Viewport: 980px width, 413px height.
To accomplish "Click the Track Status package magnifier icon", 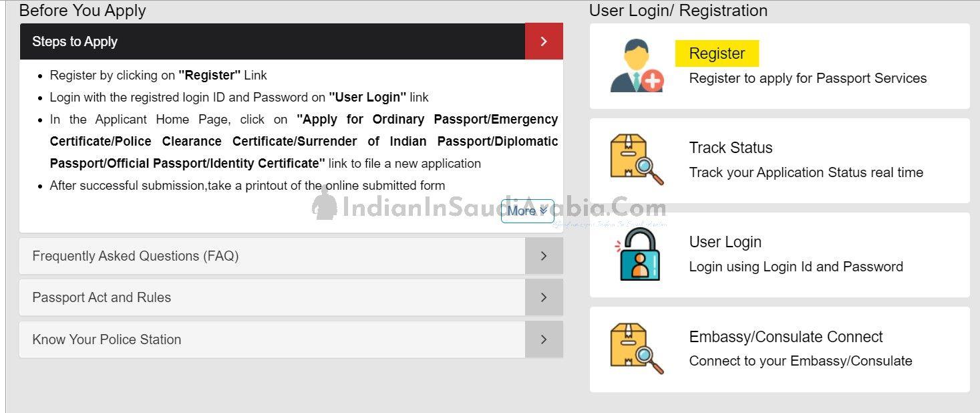I will pos(637,160).
